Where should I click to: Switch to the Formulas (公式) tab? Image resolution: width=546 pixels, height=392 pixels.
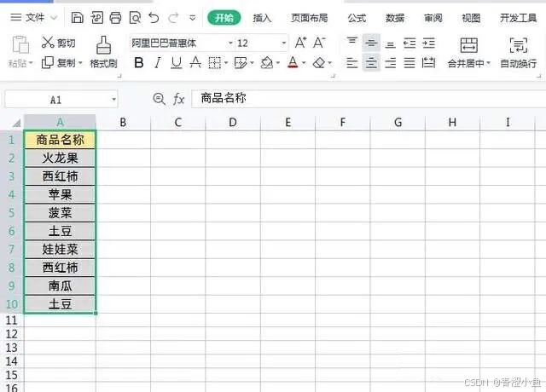point(357,18)
